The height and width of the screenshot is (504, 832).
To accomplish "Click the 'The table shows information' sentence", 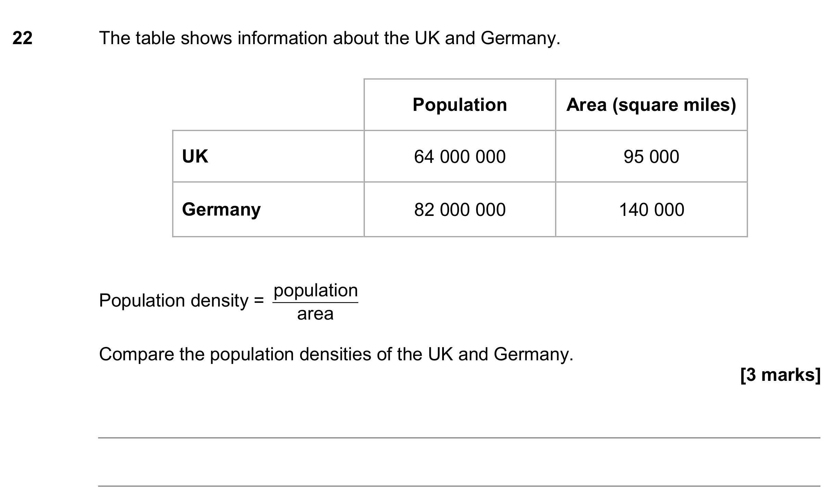I will (x=330, y=38).
